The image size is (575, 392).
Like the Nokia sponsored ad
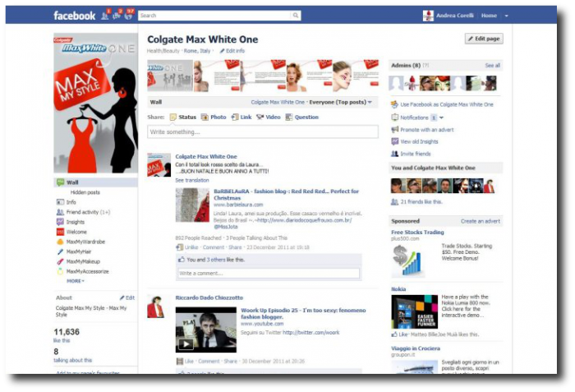pyautogui.click(x=403, y=334)
